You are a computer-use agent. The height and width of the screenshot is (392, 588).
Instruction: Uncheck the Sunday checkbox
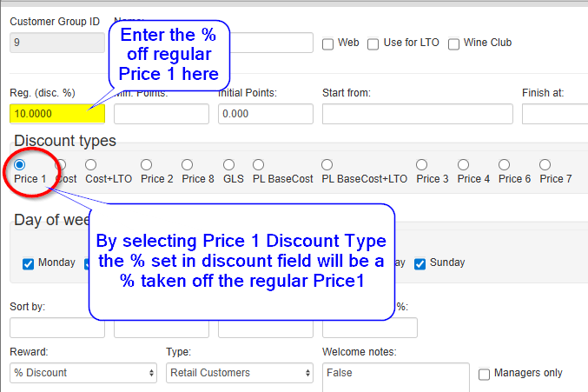420,263
